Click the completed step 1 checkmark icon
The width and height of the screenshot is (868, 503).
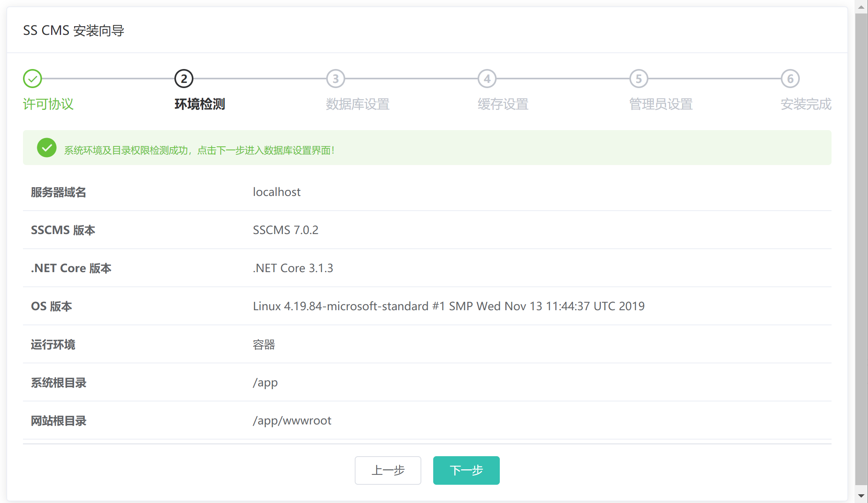33,79
